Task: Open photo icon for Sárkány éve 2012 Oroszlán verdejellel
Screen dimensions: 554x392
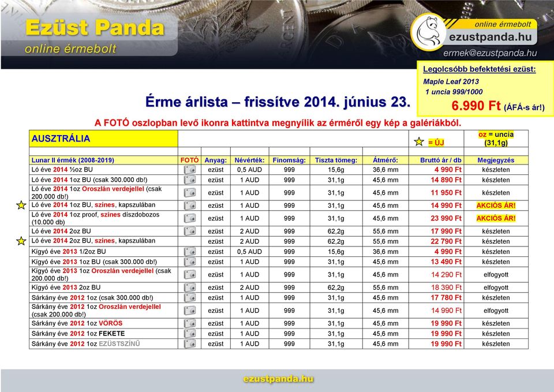Action: pyautogui.click(x=190, y=311)
